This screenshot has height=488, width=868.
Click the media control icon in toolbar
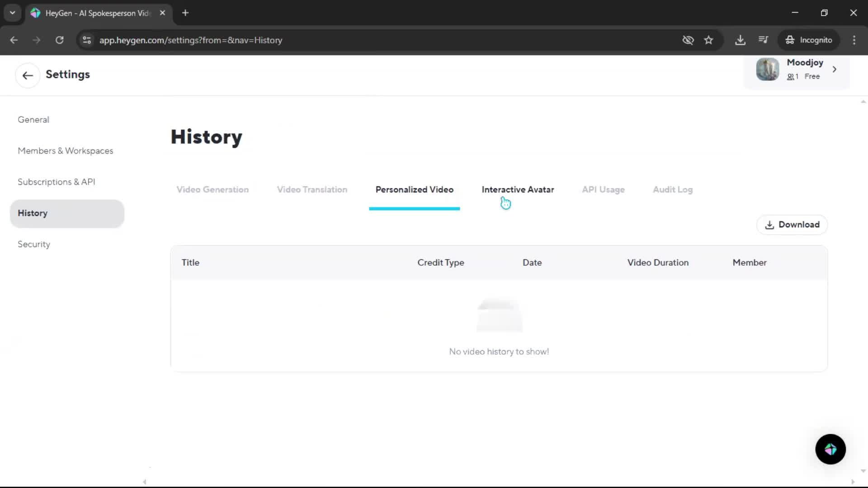click(763, 40)
